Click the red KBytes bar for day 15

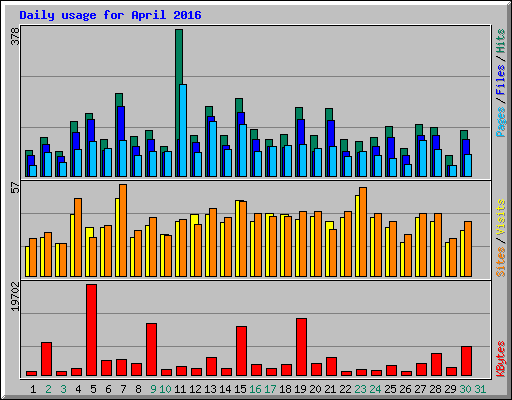pos(242,351)
